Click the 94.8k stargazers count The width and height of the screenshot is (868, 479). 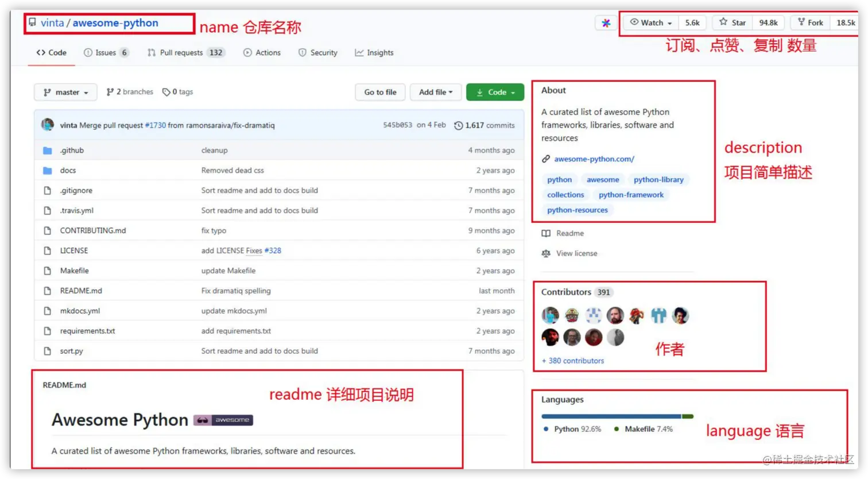click(x=768, y=22)
